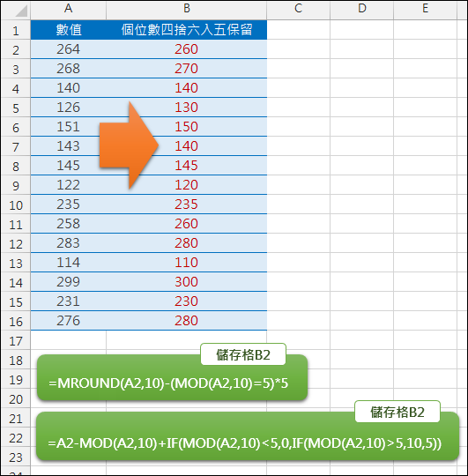The image size is (468, 476).
Task: Click red result 235 in column B
Action: coord(186,205)
